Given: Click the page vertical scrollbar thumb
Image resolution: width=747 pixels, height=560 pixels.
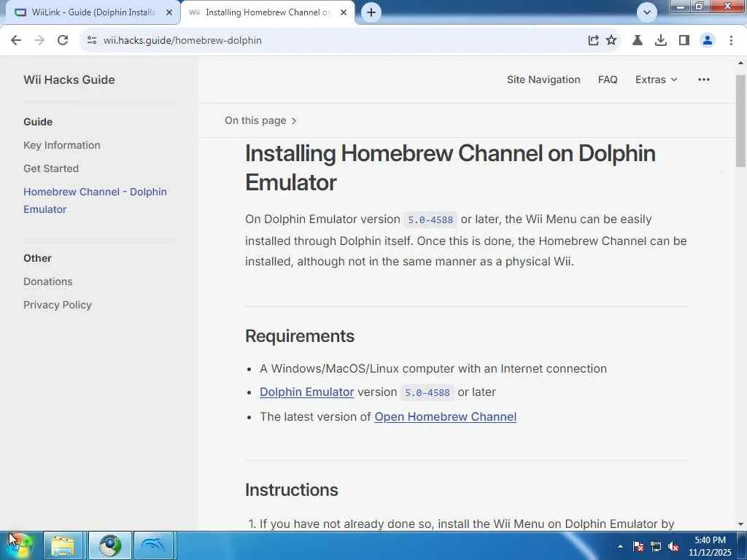Looking at the screenshot, I should [740, 120].
